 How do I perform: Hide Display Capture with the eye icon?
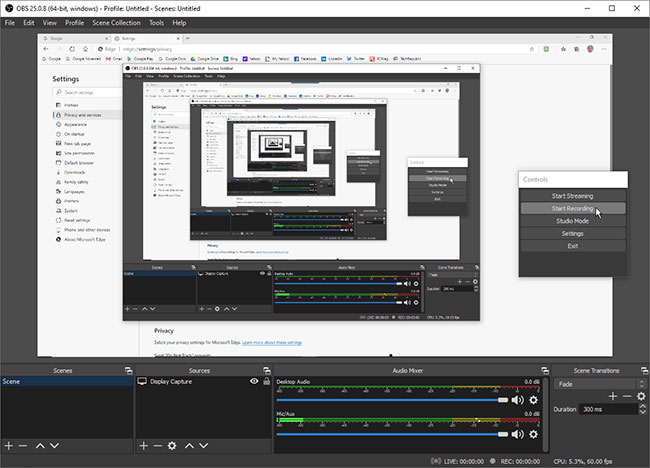pos(254,381)
